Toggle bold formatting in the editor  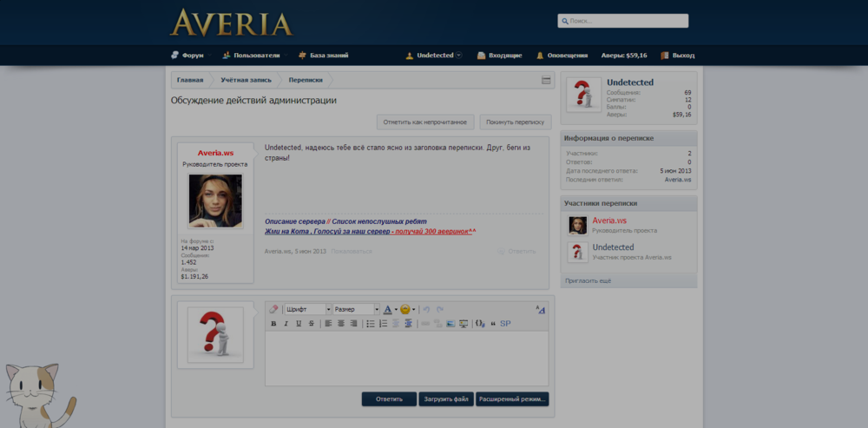point(273,324)
